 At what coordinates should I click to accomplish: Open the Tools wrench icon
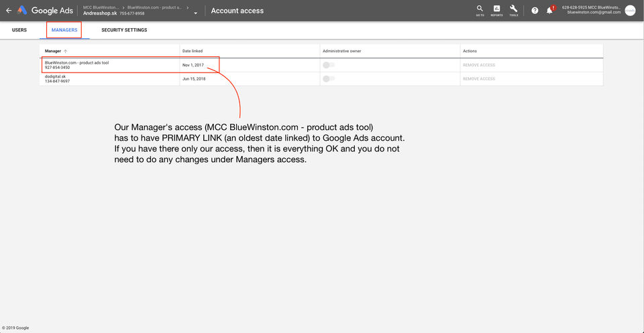513,10
